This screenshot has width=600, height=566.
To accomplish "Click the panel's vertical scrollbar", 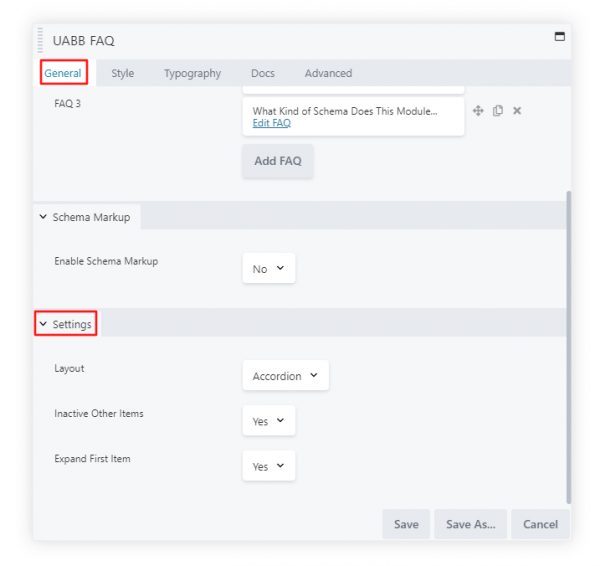I will click(x=569, y=347).
